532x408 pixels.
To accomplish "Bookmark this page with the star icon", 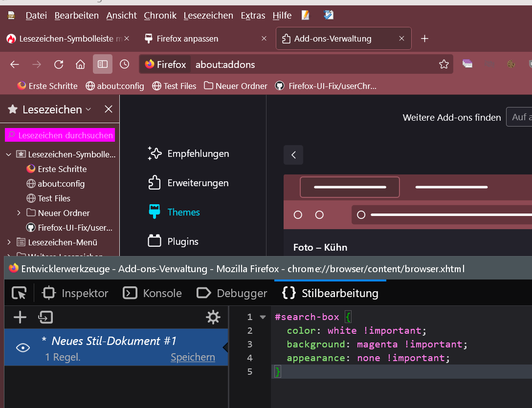I will [443, 64].
